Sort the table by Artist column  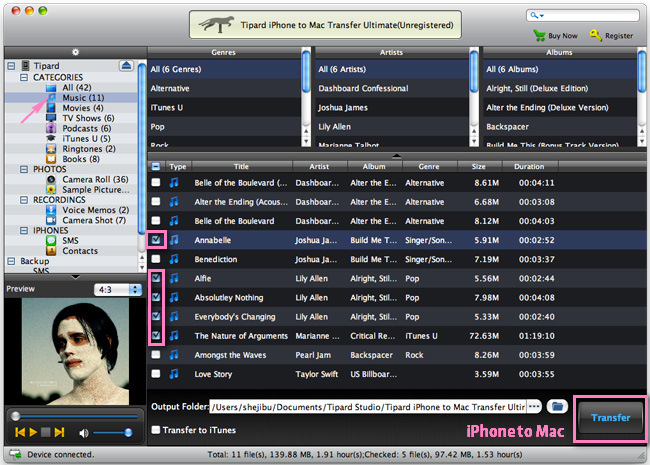click(x=319, y=167)
